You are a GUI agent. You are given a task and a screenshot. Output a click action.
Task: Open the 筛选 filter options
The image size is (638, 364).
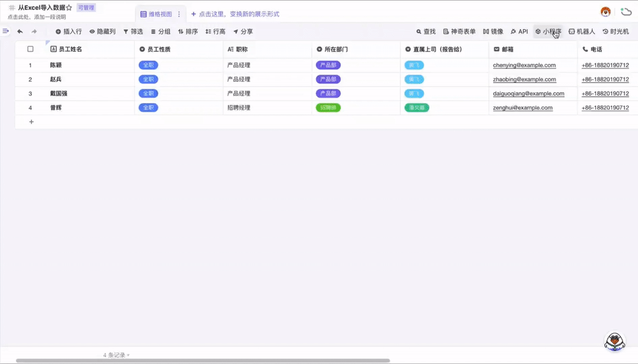coord(133,31)
